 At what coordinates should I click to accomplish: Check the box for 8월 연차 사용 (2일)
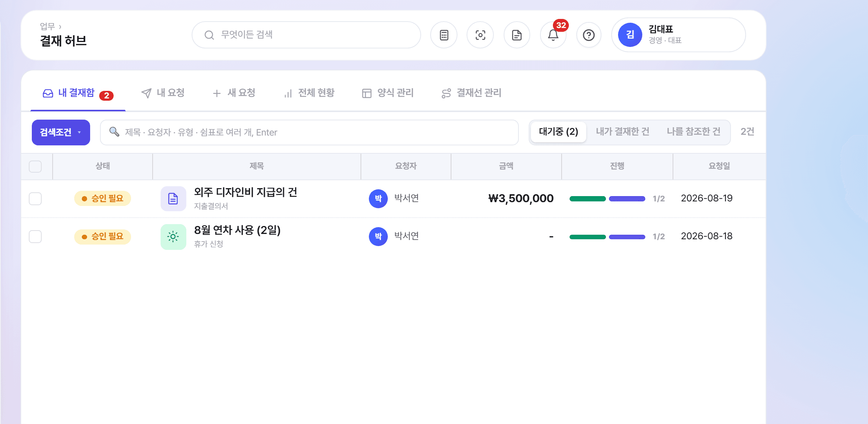click(35, 237)
